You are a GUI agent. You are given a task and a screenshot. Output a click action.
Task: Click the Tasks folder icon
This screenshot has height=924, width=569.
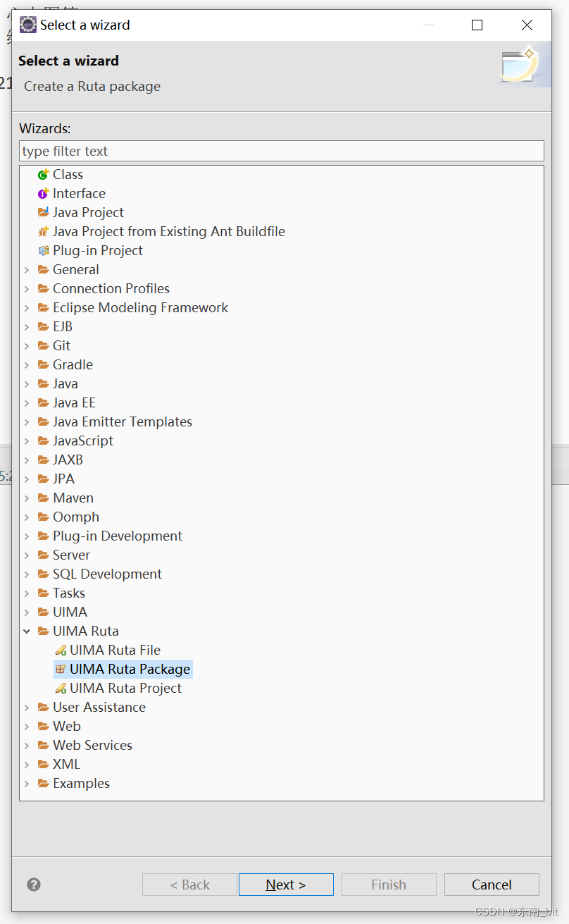point(43,593)
